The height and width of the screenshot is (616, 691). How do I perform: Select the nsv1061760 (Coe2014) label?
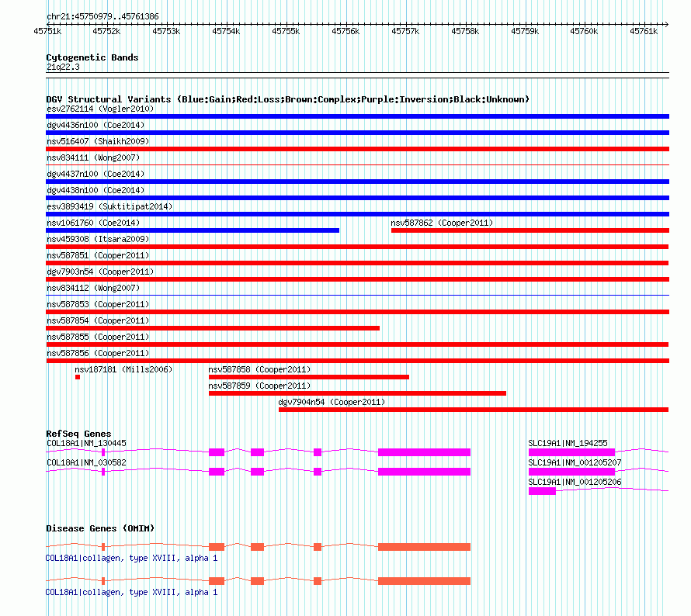[93, 223]
